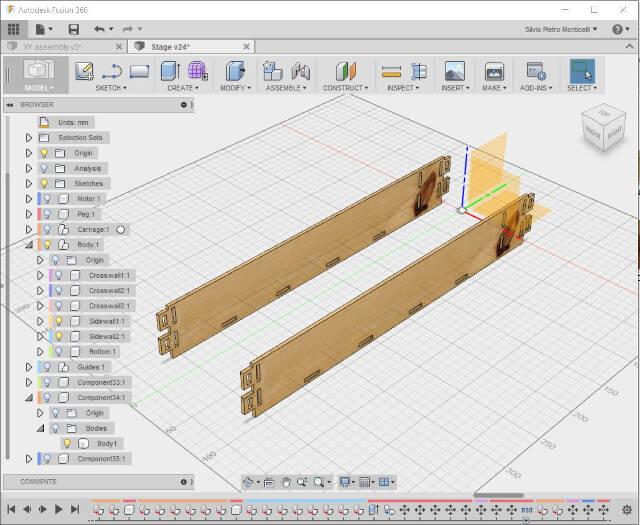This screenshot has width=640, height=525.
Task: Open the CONSTRUCT menu
Action: pos(345,88)
